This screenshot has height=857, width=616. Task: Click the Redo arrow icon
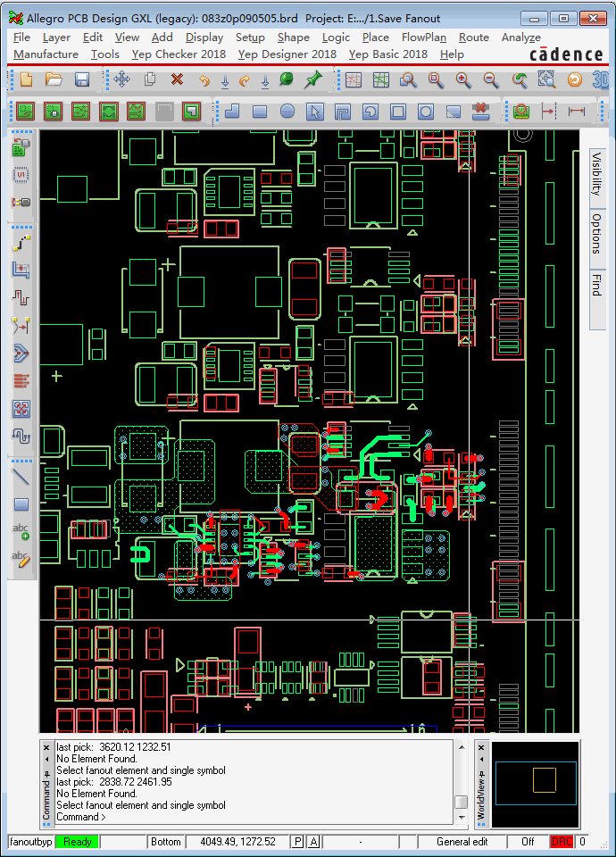pyautogui.click(x=245, y=80)
